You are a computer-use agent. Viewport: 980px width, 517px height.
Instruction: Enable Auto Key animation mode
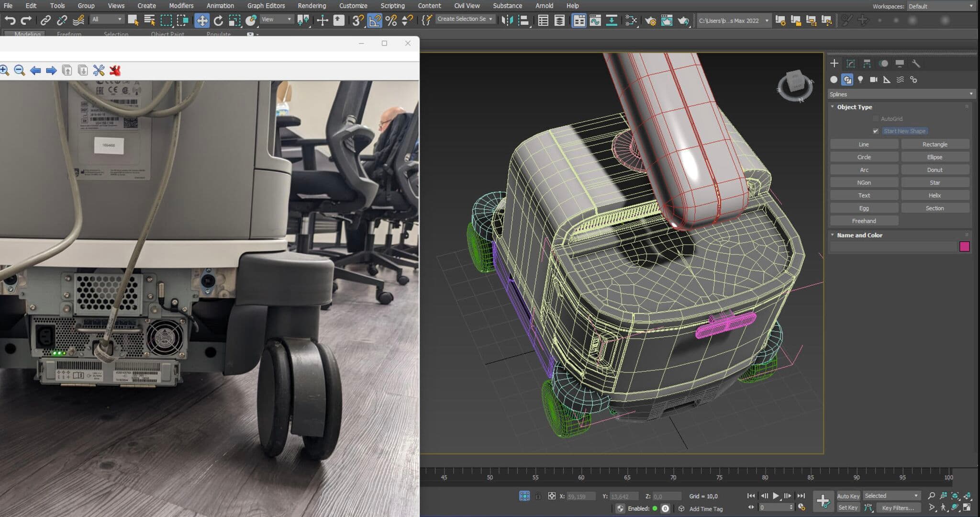(x=848, y=496)
